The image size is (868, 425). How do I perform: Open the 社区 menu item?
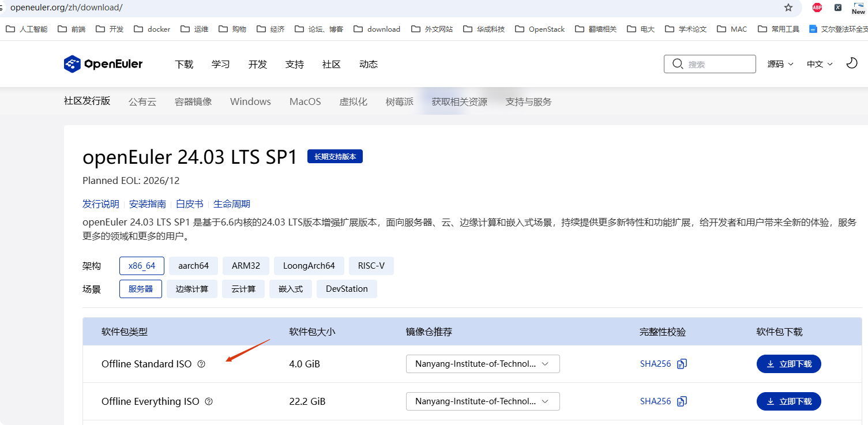click(331, 64)
